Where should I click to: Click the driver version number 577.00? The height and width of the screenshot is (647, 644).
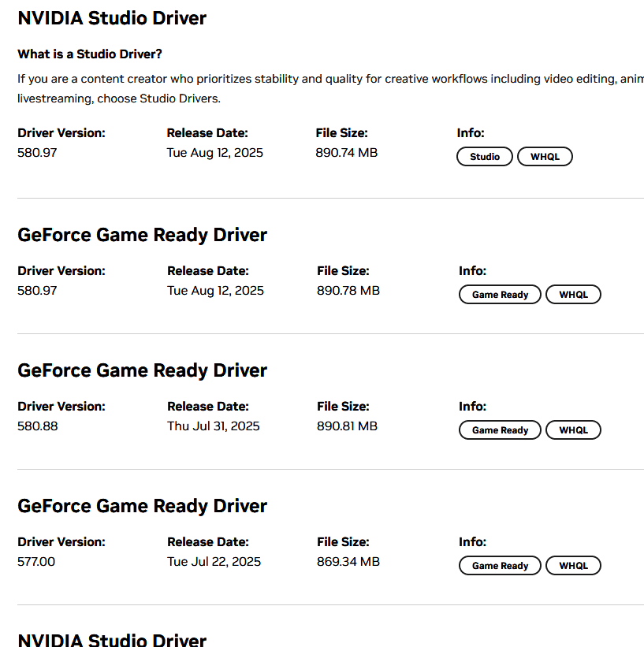pyautogui.click(x=36, y=562)
